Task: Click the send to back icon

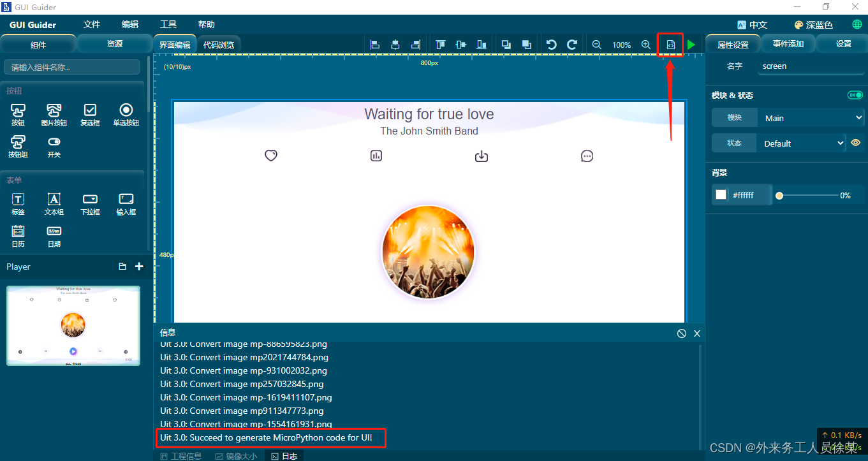Action: pyautogui.click(x=527, y=45)
